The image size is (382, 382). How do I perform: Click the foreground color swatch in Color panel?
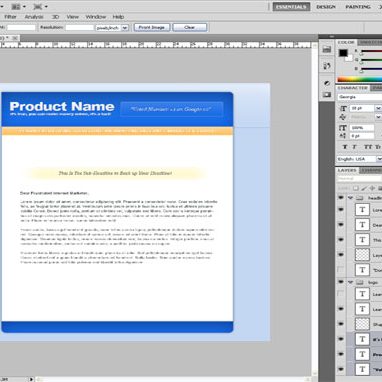[343, 53]
